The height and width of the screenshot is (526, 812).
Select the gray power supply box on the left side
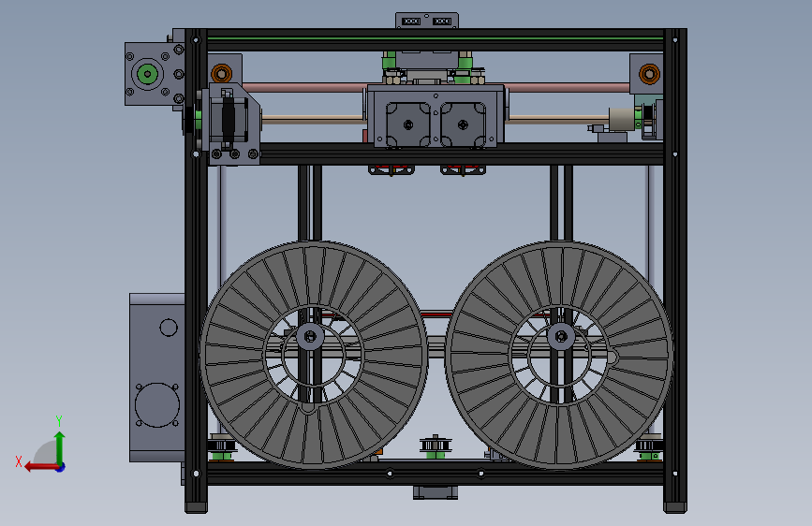coord(157,377)
